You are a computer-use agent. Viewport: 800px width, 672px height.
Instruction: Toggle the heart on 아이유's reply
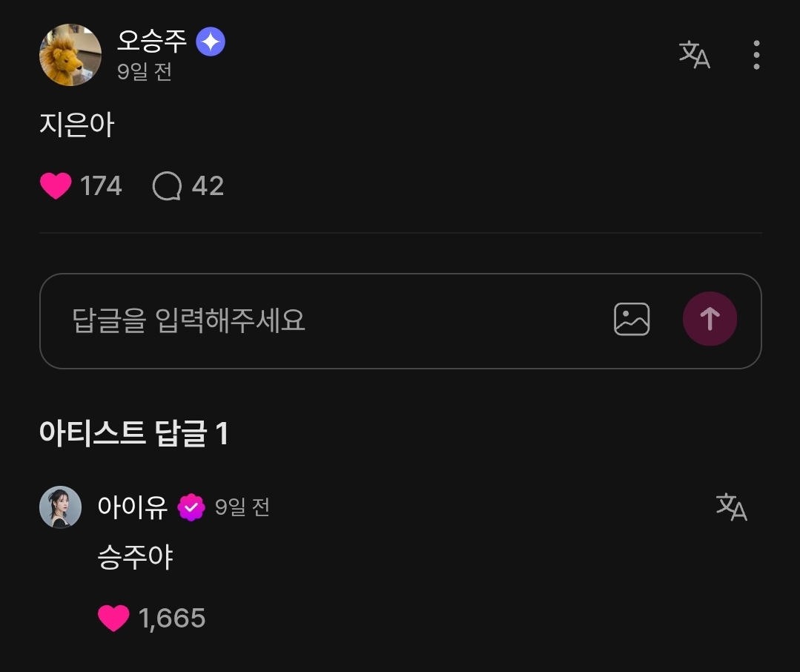[x=113, y=618]
